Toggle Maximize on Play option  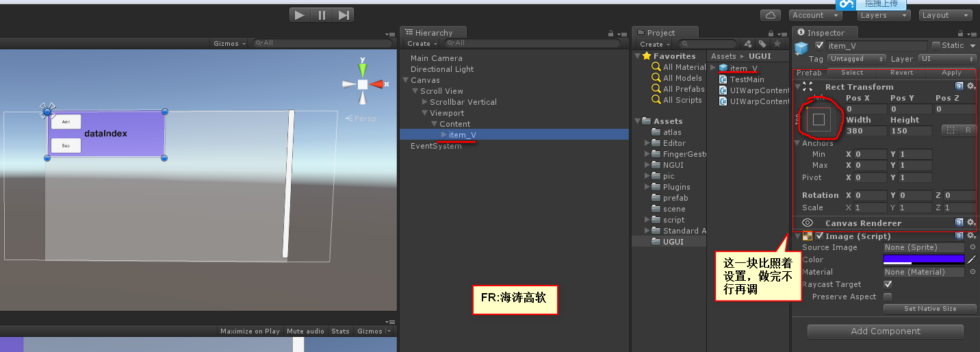coord(250,331)
